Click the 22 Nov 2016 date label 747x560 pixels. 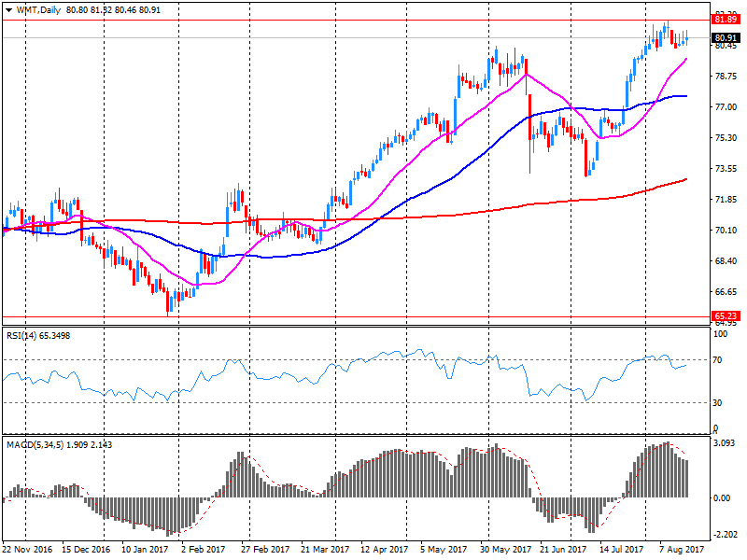click(x=27, y=549)
